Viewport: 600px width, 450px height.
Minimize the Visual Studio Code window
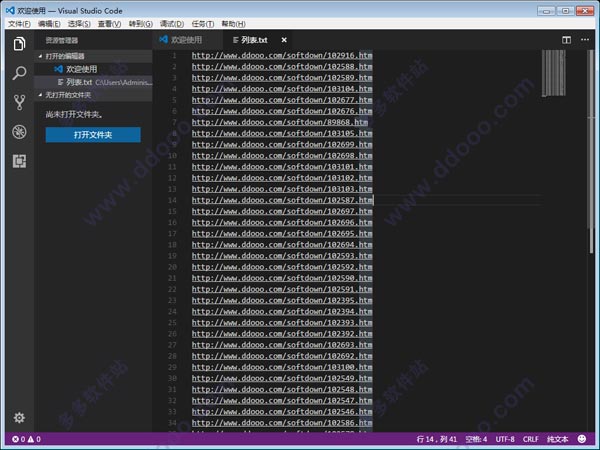click(546, 11)
